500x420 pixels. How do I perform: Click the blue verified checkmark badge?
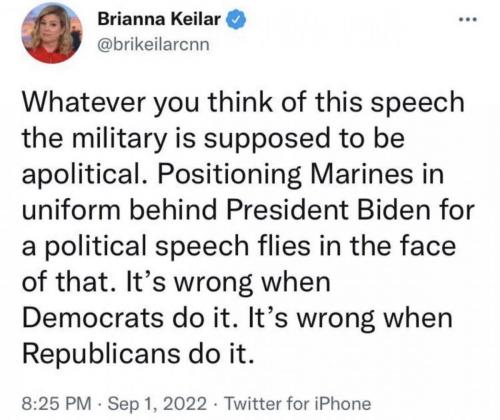tap(236, 19)
